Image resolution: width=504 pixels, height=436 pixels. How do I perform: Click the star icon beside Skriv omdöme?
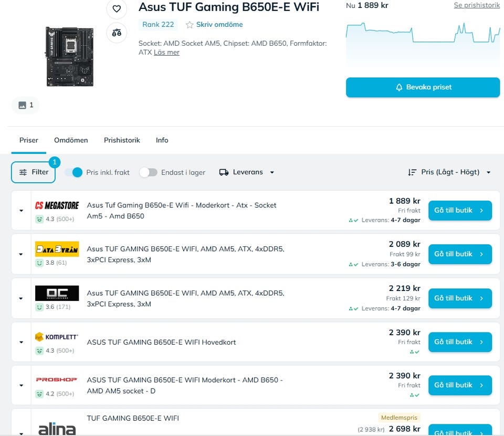(x=190, y=25)
